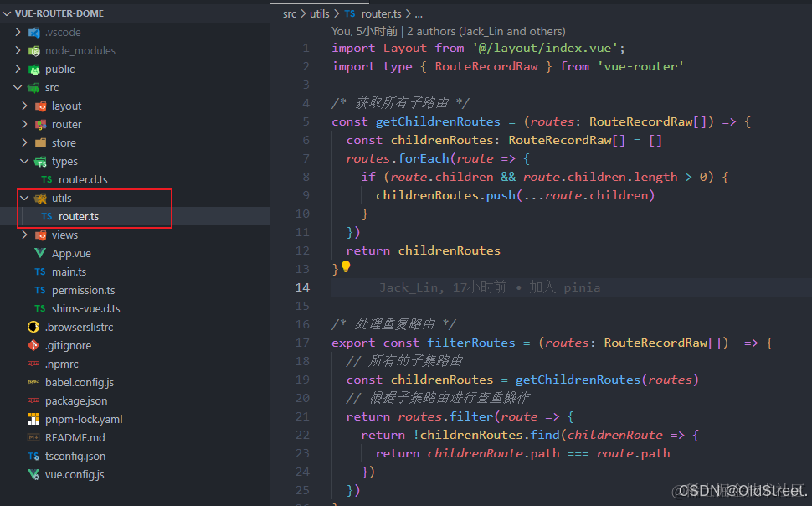This screenshot has height=506, width=812.
Task: Click the router folder icon
Action: 40,125
